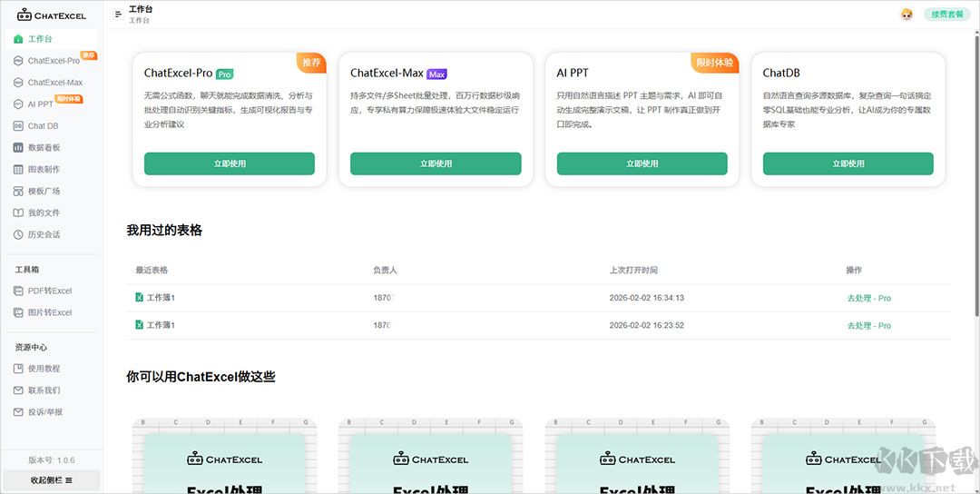Click version label 版本号: 1.0.6
The image size is (980, 494).
point(51,460)
